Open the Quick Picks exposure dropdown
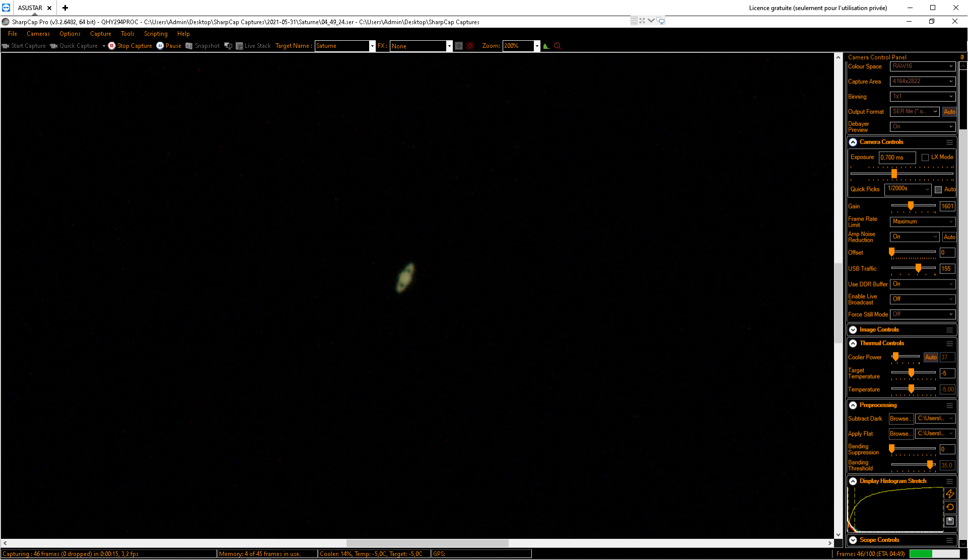Image resolution: width=968 pixels, height=560 pixels. (x=908, y=189)
